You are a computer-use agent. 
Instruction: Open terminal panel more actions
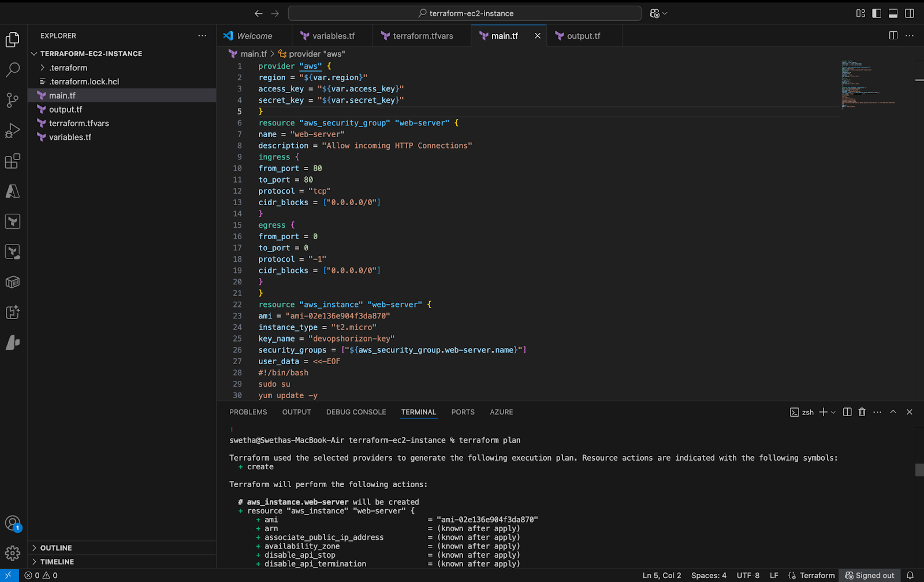pos(877,412)
